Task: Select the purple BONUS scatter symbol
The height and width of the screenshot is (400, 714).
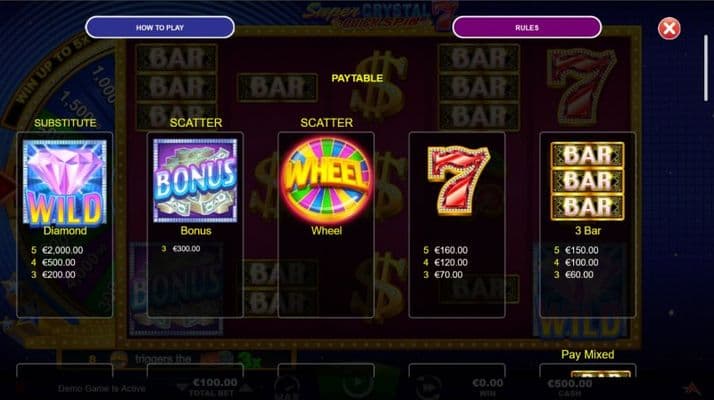Action: pos(195,181)
